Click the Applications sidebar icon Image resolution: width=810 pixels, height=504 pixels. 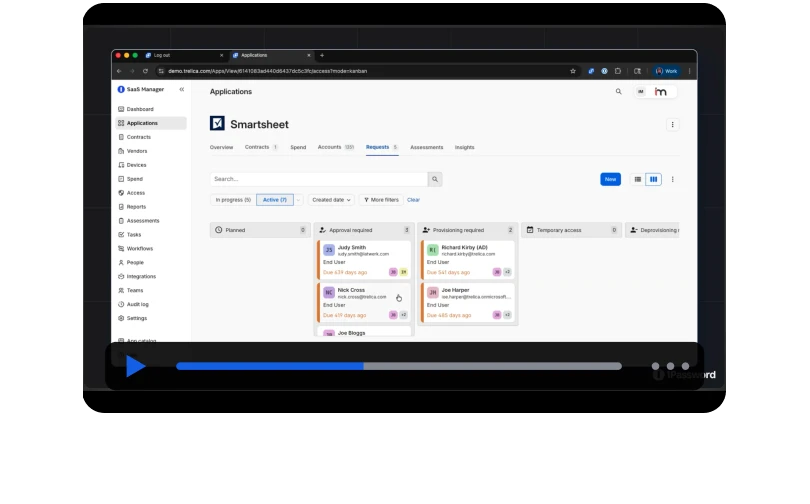[x=121, y=123]
